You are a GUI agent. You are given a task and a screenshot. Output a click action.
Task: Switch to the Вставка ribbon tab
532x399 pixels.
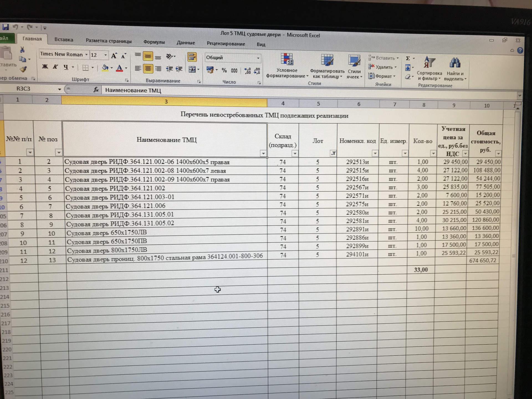click(x=64, y=40)
